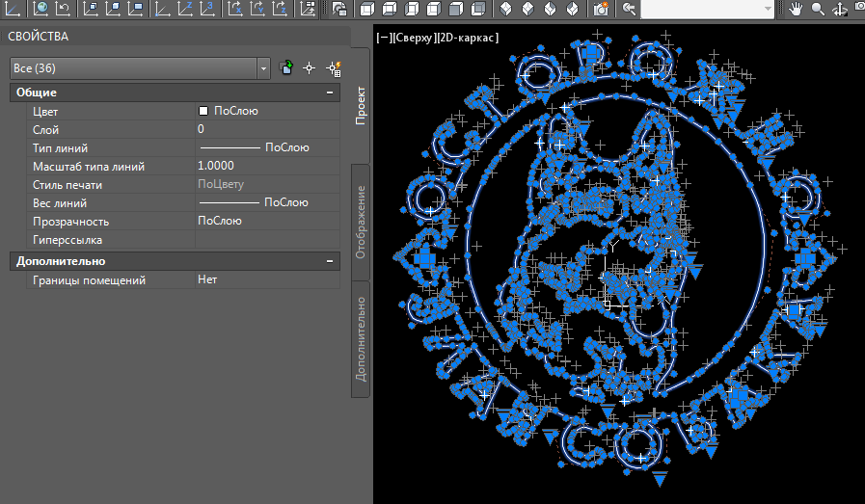Click the Select Objects crosshair icon

(x=309, y=67)
